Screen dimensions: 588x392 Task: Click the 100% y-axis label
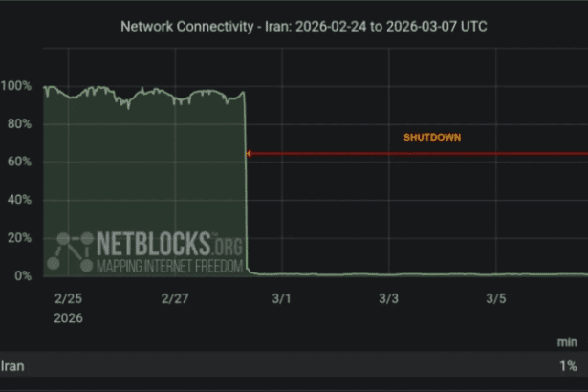(16, 86)
